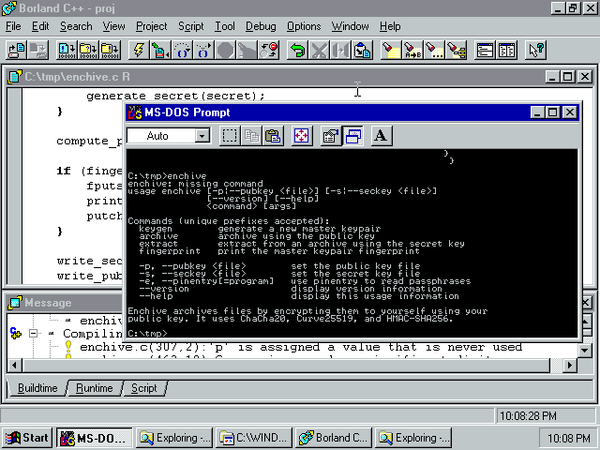Click the Make project toolbar icon

point(89,50)
